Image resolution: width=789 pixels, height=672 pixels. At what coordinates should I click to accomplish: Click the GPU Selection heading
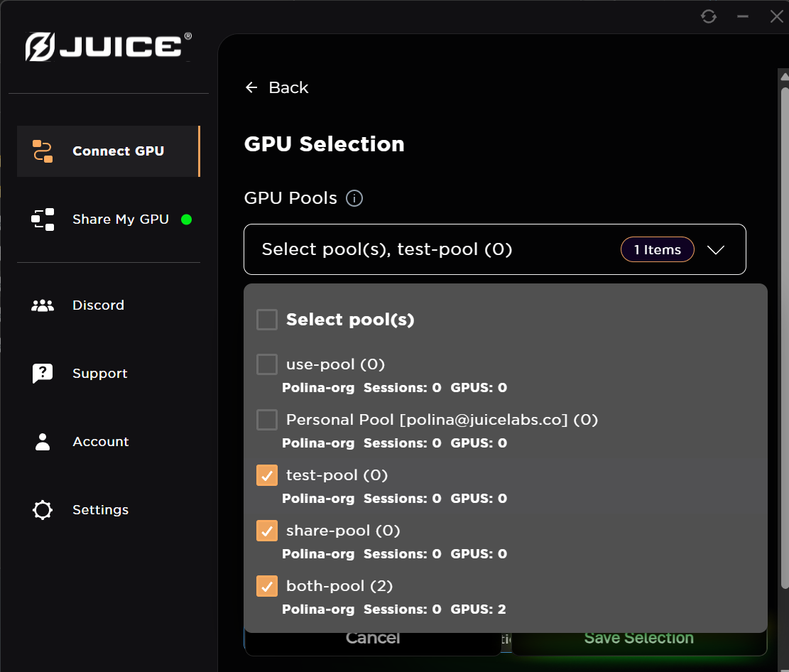[x=324, y=144]
